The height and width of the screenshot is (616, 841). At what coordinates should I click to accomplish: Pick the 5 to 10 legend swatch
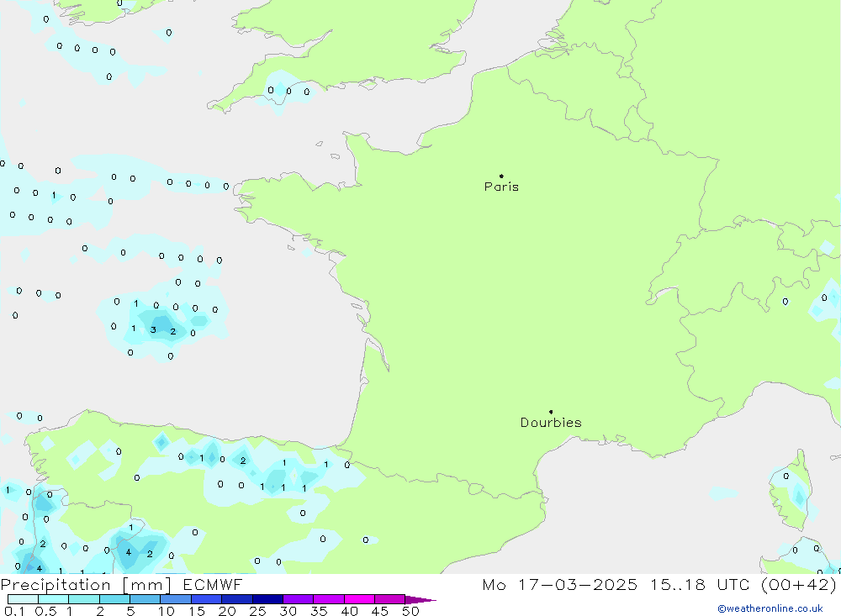click(x=145, y=599)
